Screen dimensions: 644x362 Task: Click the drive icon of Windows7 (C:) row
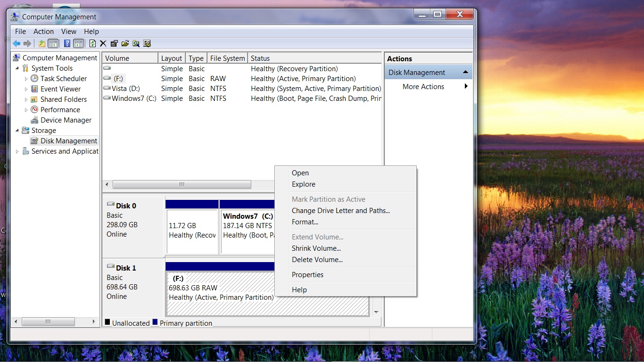tap(107, 98)
